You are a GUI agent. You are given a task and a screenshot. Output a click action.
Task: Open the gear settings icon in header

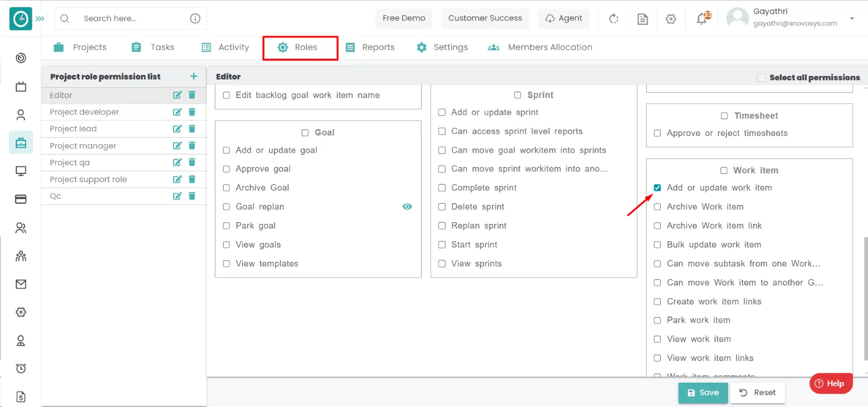click(x=671, y=19)
